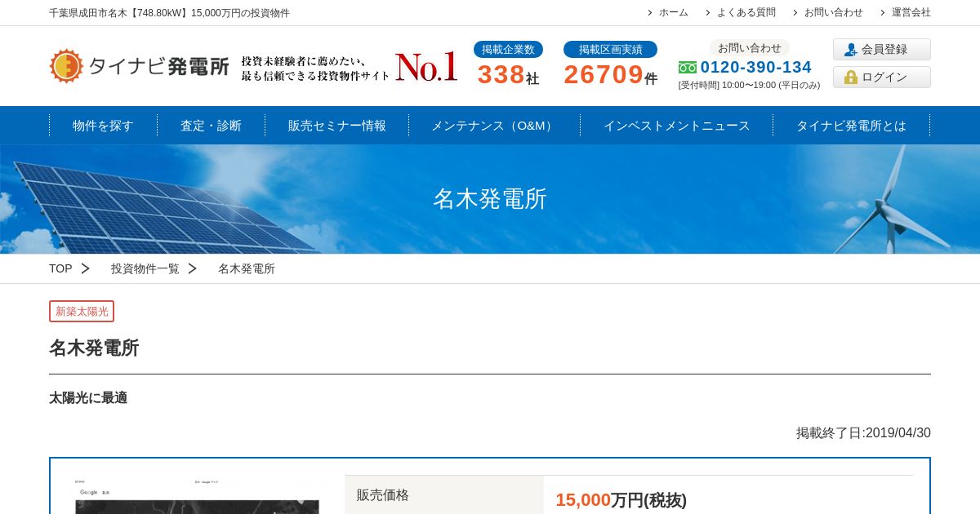Click the Tainabi 発電所 sun logo
Screen dimensions: 980x514
point(66,66)
